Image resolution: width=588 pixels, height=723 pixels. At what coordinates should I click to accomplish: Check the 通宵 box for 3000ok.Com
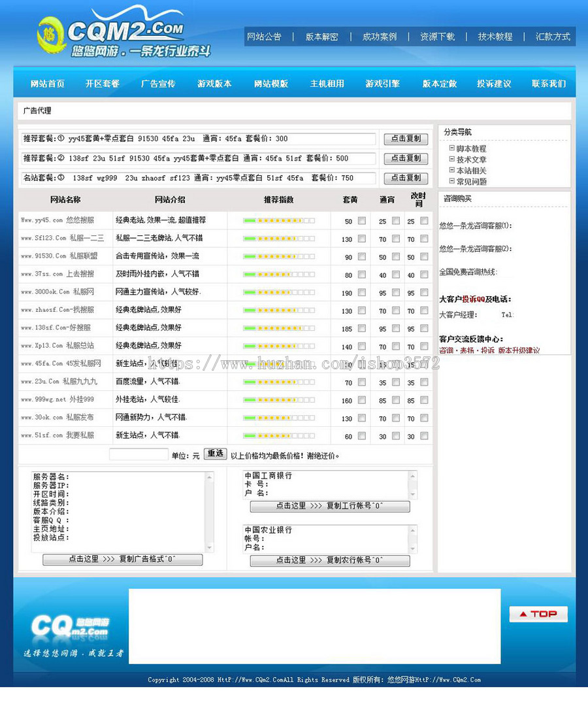396,292
